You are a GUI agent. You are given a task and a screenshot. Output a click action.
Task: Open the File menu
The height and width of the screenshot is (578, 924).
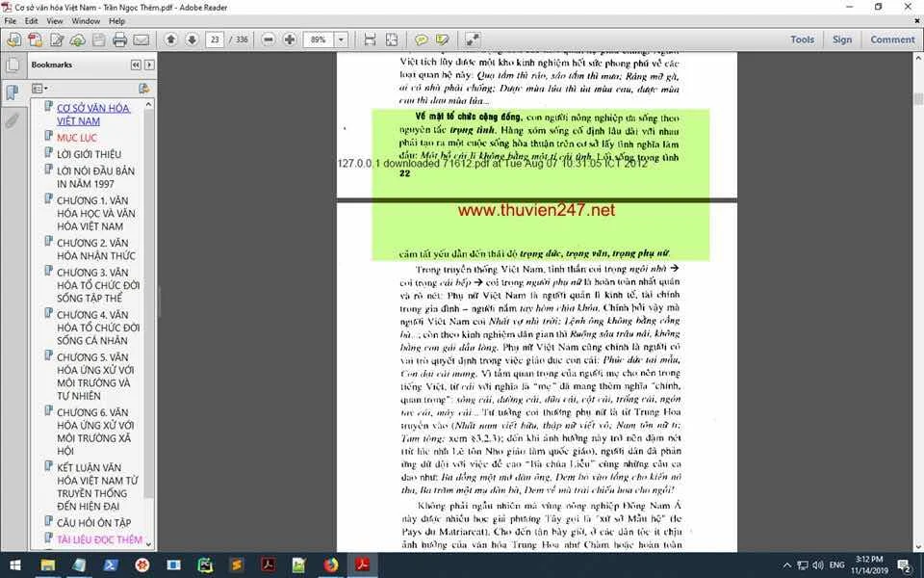(10, 20)
